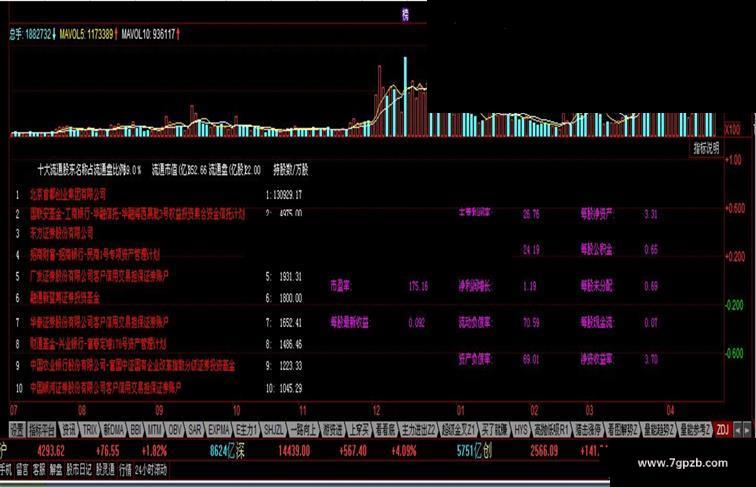
Task: Click the Shenzhen index value 14439.00
Action: coord(294,451)
